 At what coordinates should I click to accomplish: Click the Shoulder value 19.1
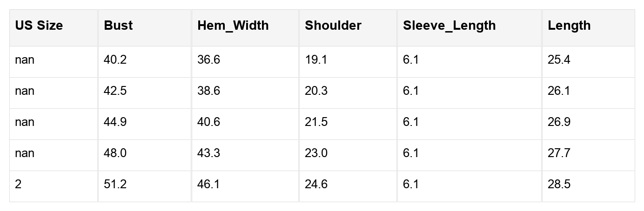[316, 60]
